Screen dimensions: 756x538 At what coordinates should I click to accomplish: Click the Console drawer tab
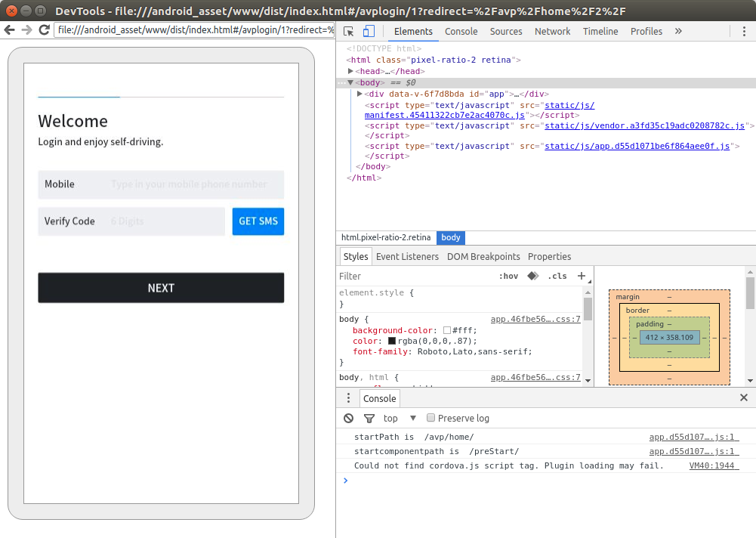[379, 398]
